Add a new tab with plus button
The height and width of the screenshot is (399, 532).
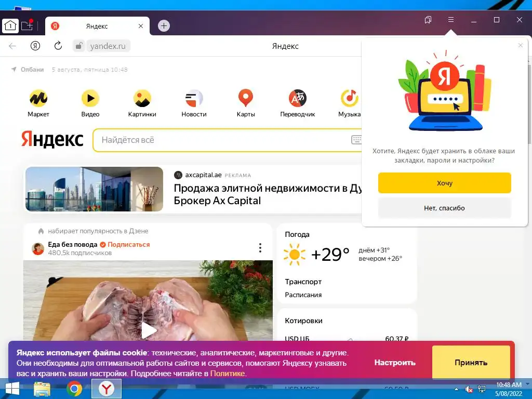(164, 26)
